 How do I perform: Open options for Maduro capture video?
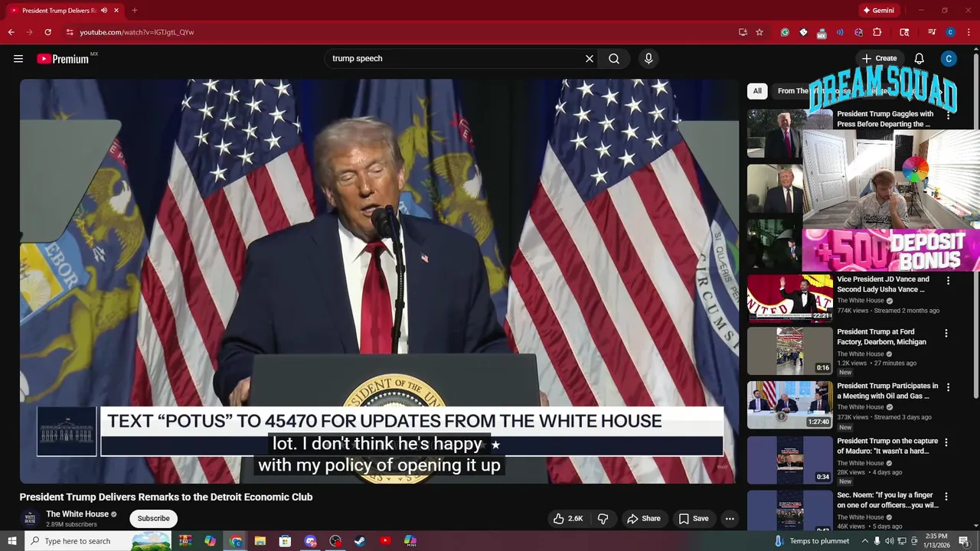pyautogui.click(x=946, y=442)
